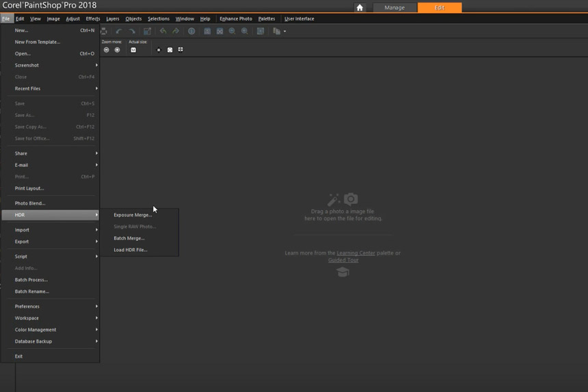This screenshot has height=392, width=588.
Task: Click the fit-to-window icon in options bar
Action: [x=170, y=50]
